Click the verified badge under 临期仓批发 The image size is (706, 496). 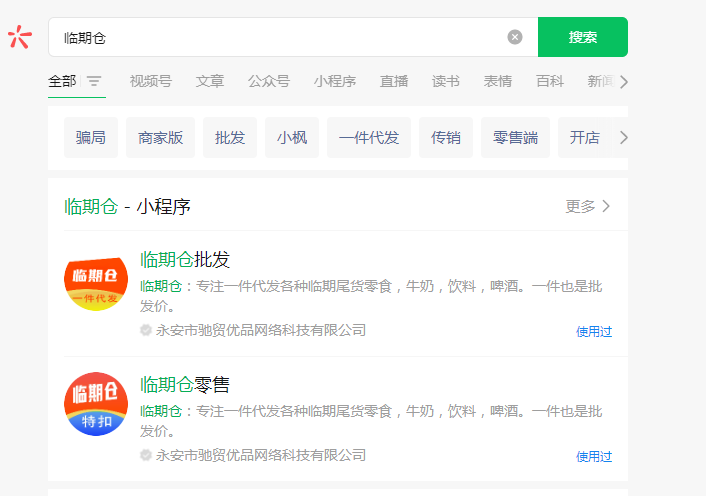[145, 330]
